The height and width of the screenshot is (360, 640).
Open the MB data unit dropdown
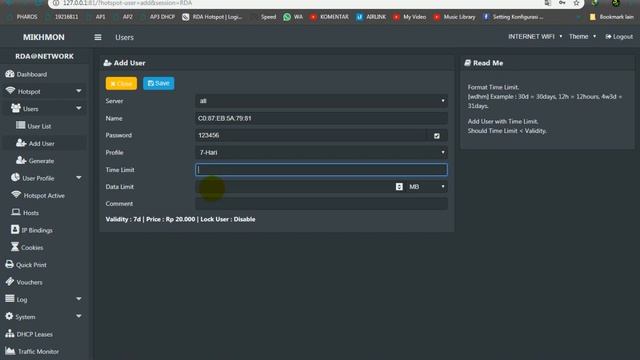[426, 187]
